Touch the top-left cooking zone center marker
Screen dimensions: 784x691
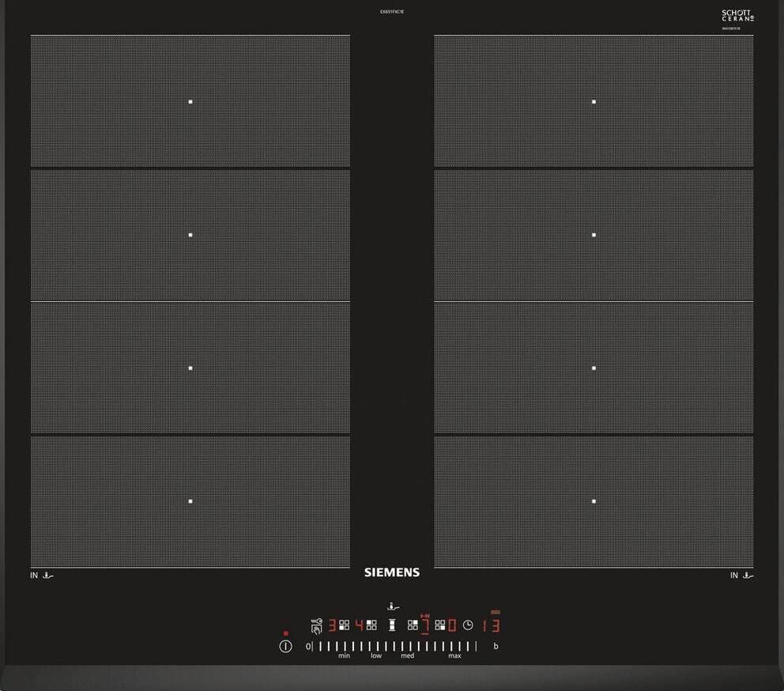coord(190,101)
